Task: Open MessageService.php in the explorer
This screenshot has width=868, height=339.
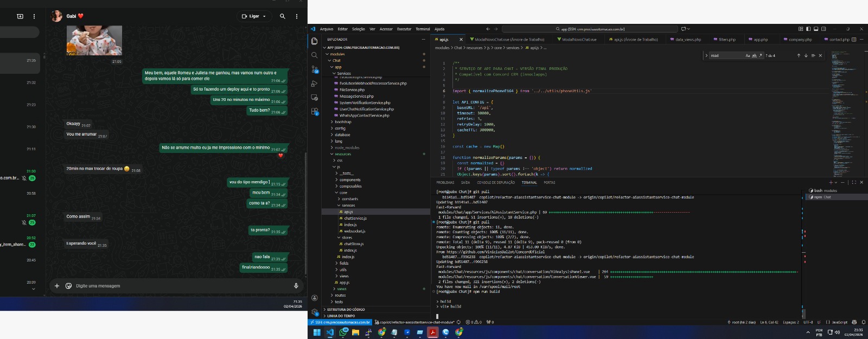Action: [356, 96]
